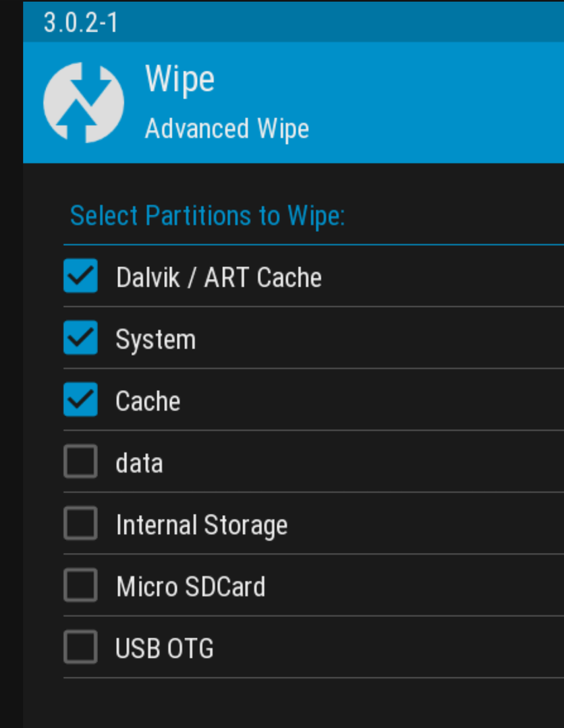Click the Wipe title in header
This screenshot has height=728, width=564.
(180, 80)
